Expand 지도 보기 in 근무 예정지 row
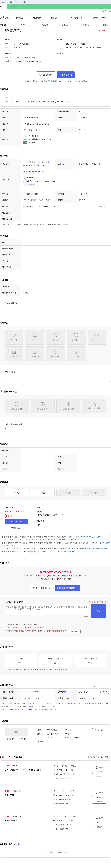The width and height of the screenshot is (111, 868). [103, 207]
